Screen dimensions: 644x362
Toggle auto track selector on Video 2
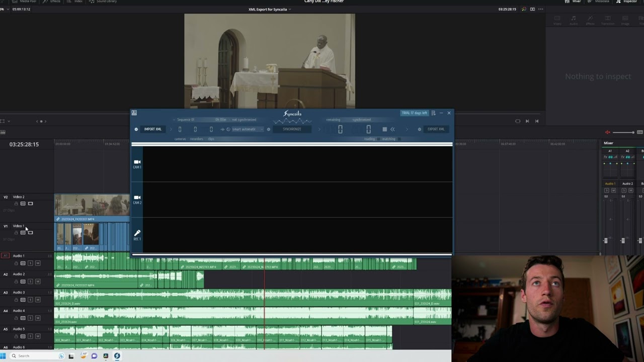point(23,204)
